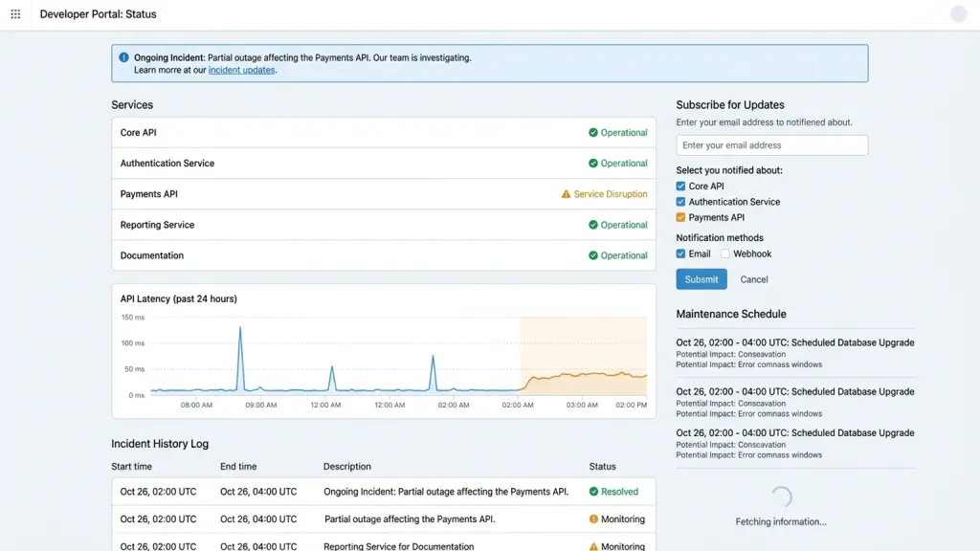Select the Payments API service row label

[148, 193]
